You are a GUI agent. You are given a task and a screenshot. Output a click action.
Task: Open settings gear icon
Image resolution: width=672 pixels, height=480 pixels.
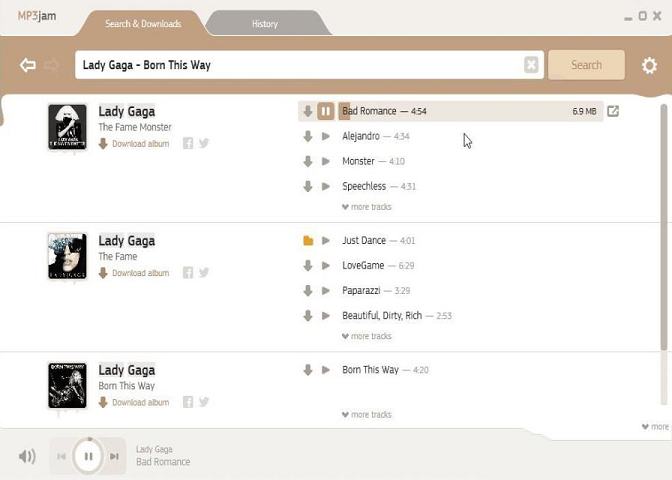[649, 66]
